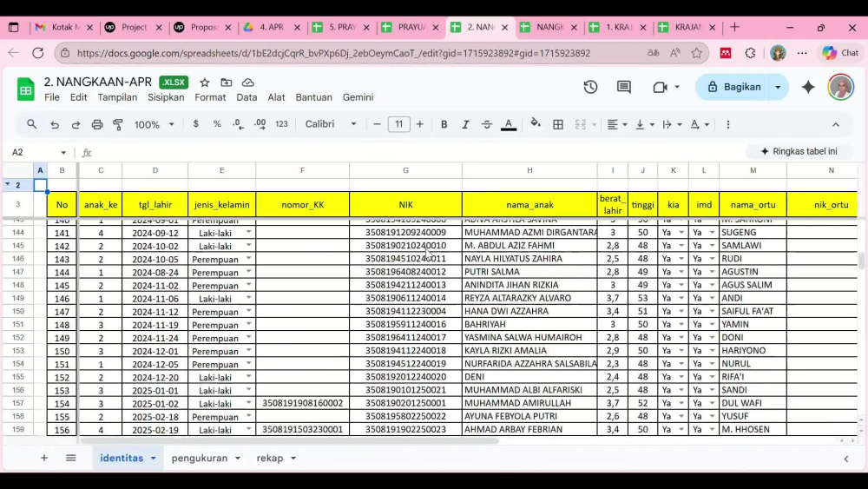Open zoom level dropdown
Viewport: 868px width, 489px height.
(x=155, y=124)
